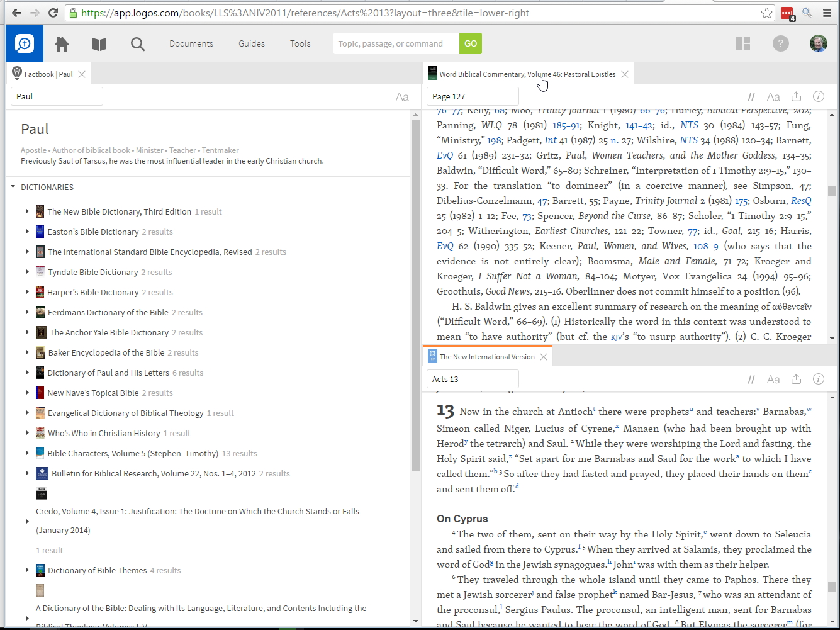Open text size settings in New International Version panel
840x630 pixels.
click(x=773, y=380)
